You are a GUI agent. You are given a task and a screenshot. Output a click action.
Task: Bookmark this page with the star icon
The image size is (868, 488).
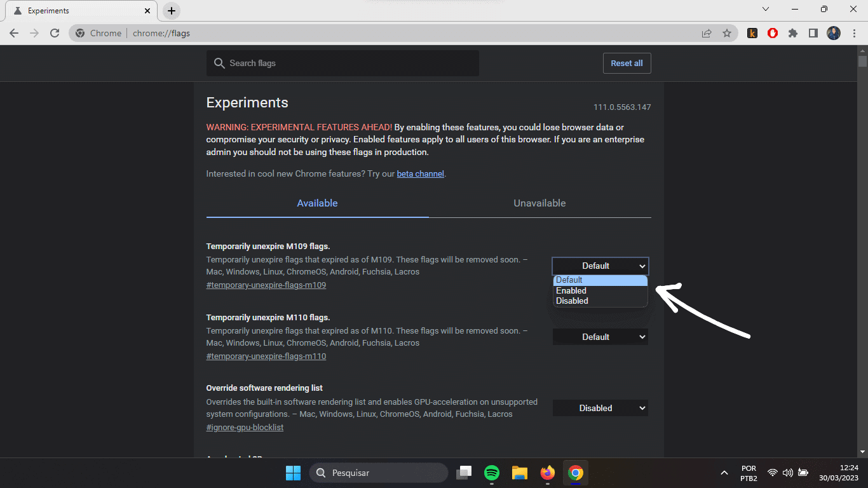coord(727,33)
